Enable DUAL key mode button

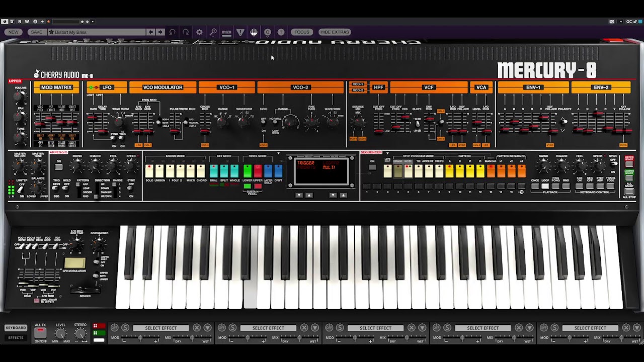pyautogui.click(x=214, y=171)
